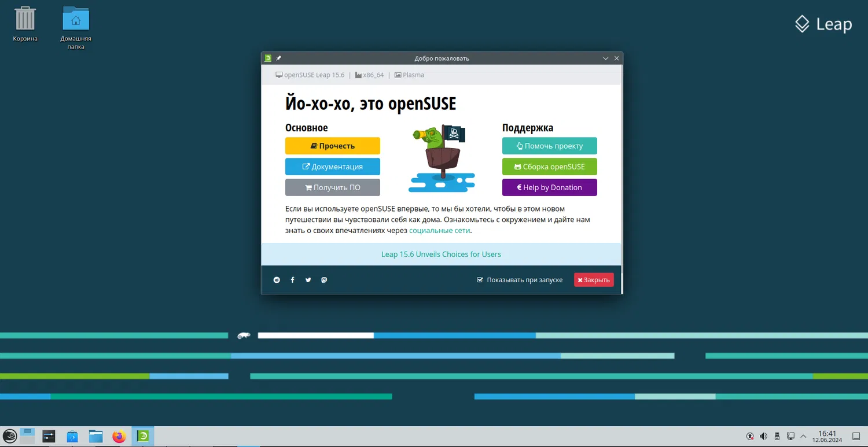Launch Discover software center from taskbar
Screen dimensions: 868x447
[x=72, y=436]
